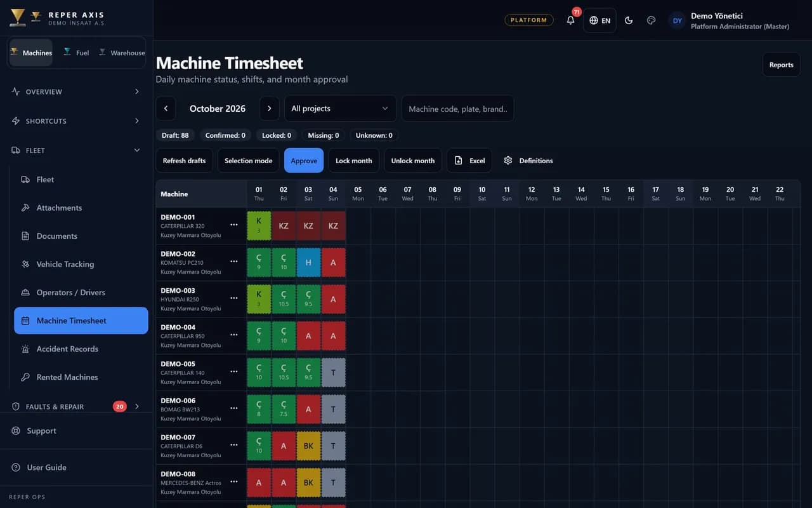Toggle dark mode moon icon

[629, 20]
